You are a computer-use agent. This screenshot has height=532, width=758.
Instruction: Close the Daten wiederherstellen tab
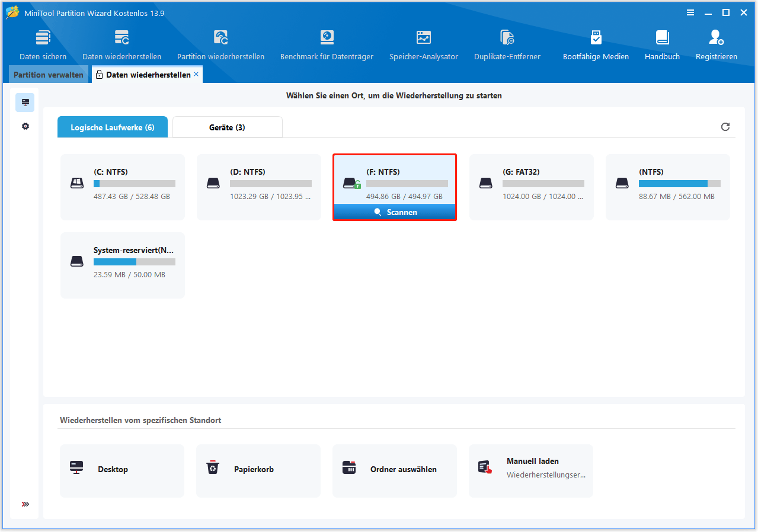point(196,75)
